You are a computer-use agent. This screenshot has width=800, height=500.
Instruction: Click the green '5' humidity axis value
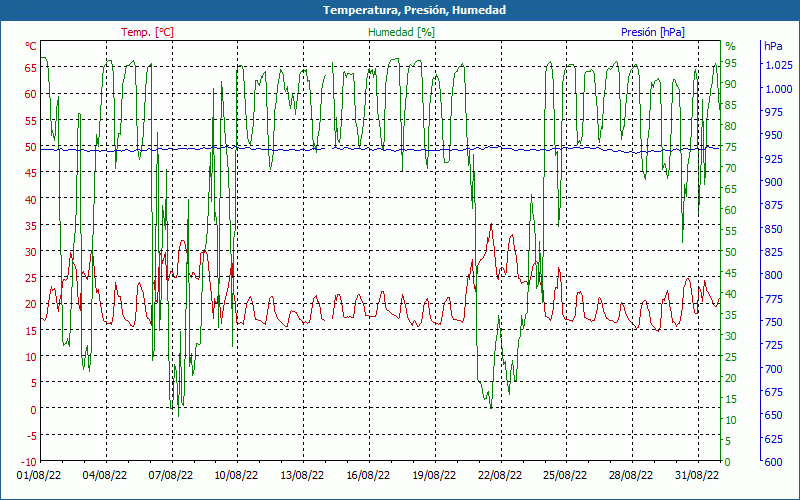tap(728, 441)
